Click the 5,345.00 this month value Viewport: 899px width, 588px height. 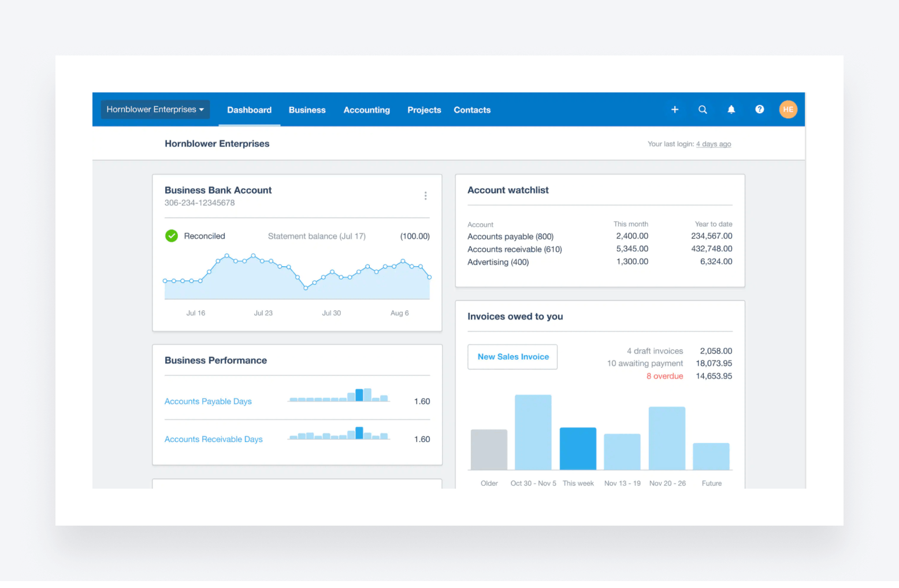point(632,249)
